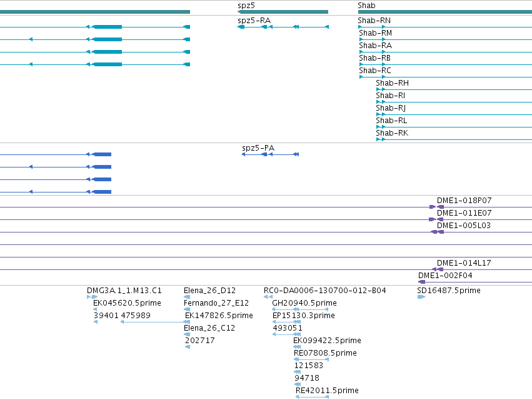Viewport: 532px width, 400px height.
Task: Click the GH20940.5prime alignment line
Action: 300,309
